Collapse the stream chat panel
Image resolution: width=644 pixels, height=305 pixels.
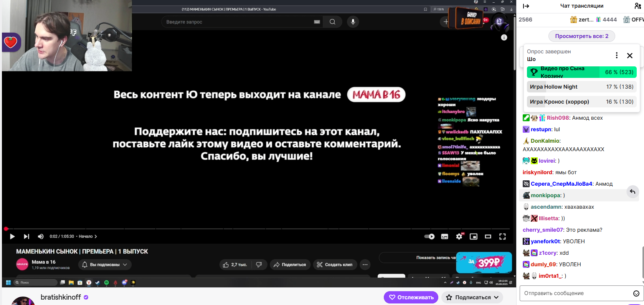526,6
